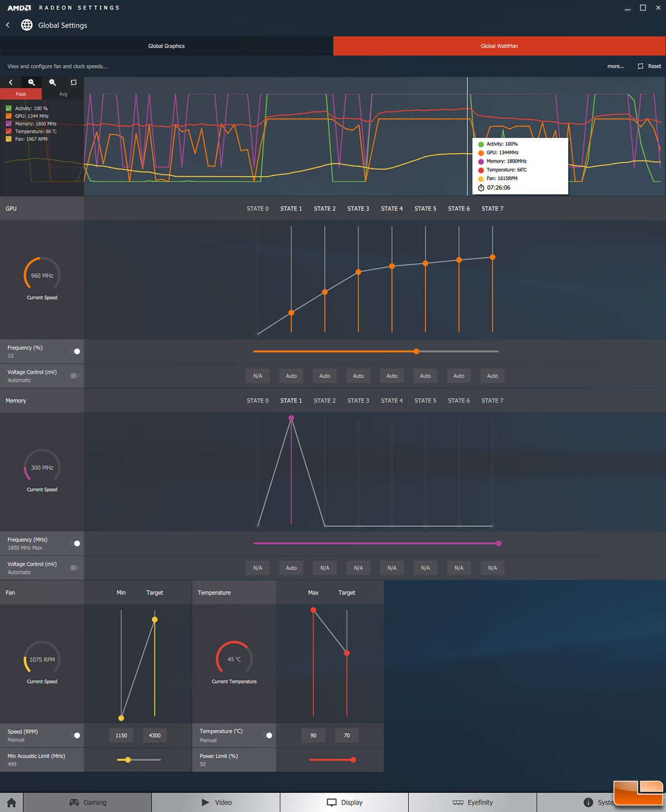Screen dimensions: 666x812
Task: Go back using the header back arrow
Action: pos(8,25)
